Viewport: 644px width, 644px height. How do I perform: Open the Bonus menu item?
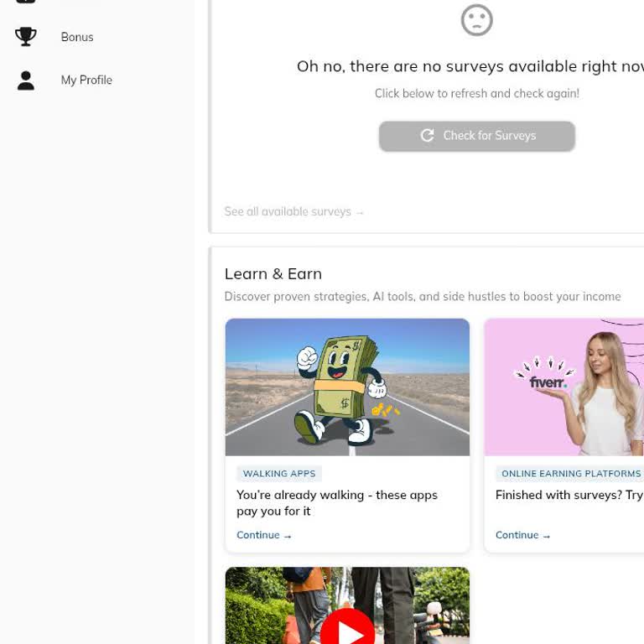click(x=77, y=37)
